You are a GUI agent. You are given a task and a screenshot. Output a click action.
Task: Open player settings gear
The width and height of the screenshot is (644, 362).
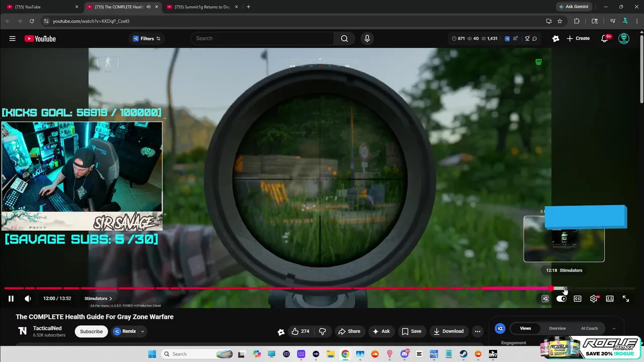pyautogui.click(x=594, y=299)
